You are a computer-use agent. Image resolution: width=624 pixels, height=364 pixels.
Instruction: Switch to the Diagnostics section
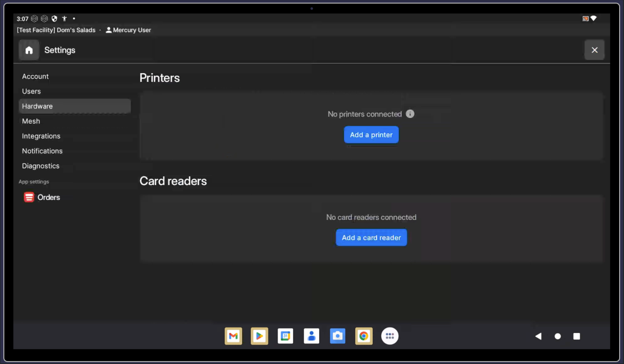41,166
